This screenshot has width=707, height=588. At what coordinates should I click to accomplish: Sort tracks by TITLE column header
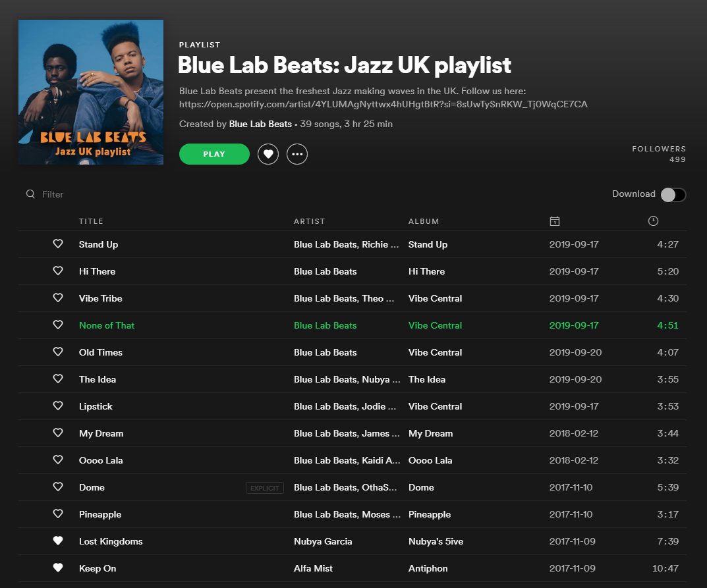91,221
